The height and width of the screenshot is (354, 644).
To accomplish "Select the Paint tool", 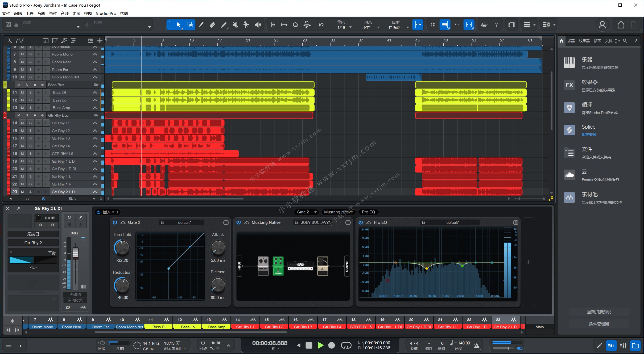I will [224, 24].
